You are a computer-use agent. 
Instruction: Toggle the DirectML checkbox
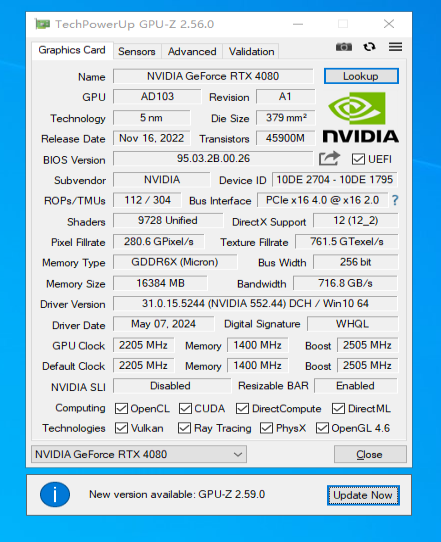(338, 409)
